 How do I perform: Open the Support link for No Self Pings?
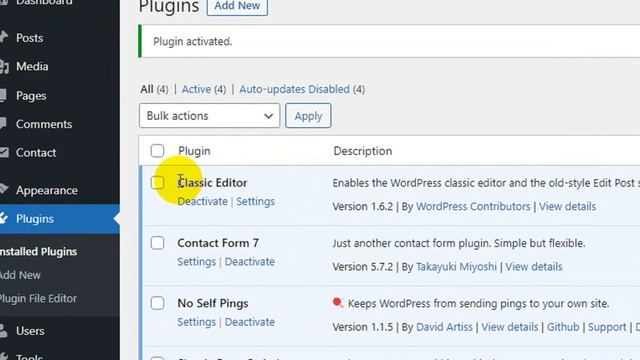tap(607, 327)
